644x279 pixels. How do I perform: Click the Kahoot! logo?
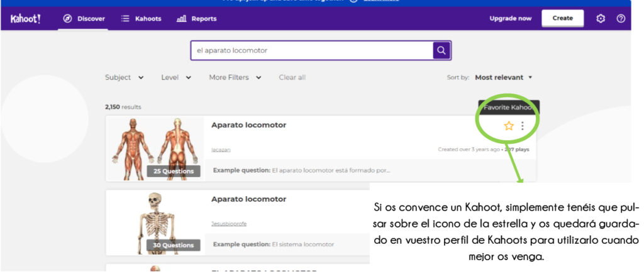tap(25, 19)
